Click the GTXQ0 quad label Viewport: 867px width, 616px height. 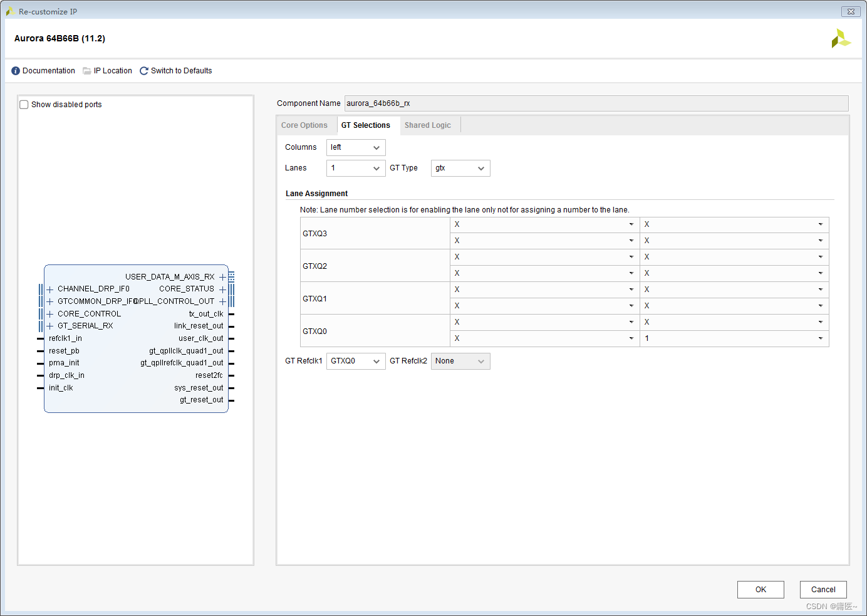coord(314,331)
